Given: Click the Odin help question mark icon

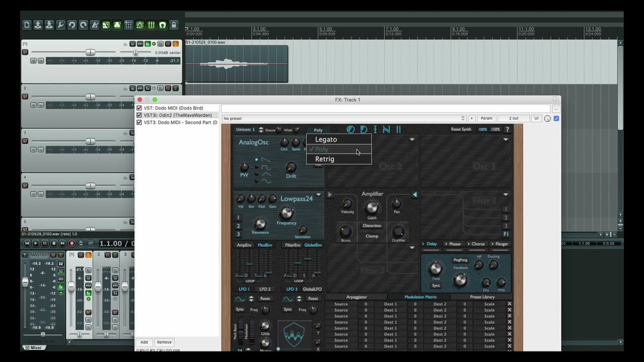Looking at the screenshot, I should coord(507,130).
